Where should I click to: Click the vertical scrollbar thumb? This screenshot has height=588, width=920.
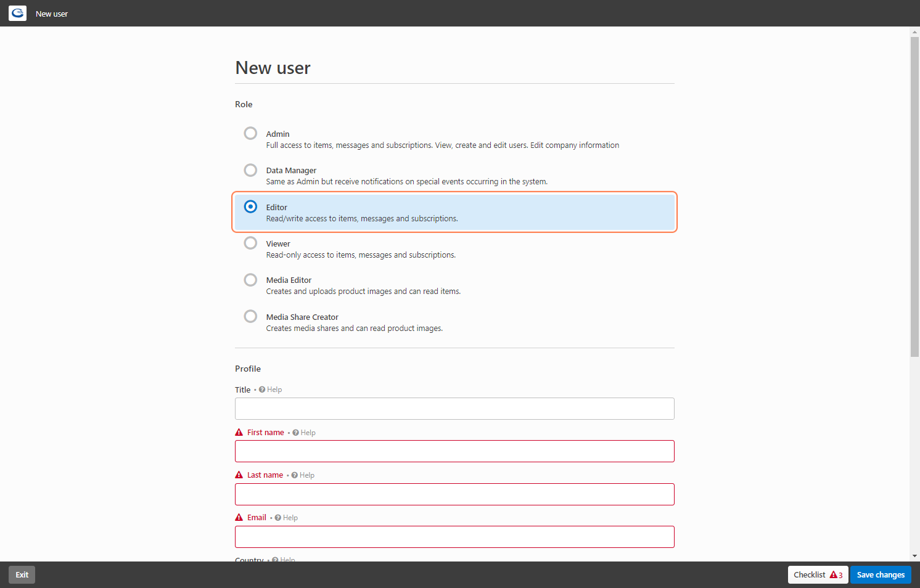coord(914,197)
